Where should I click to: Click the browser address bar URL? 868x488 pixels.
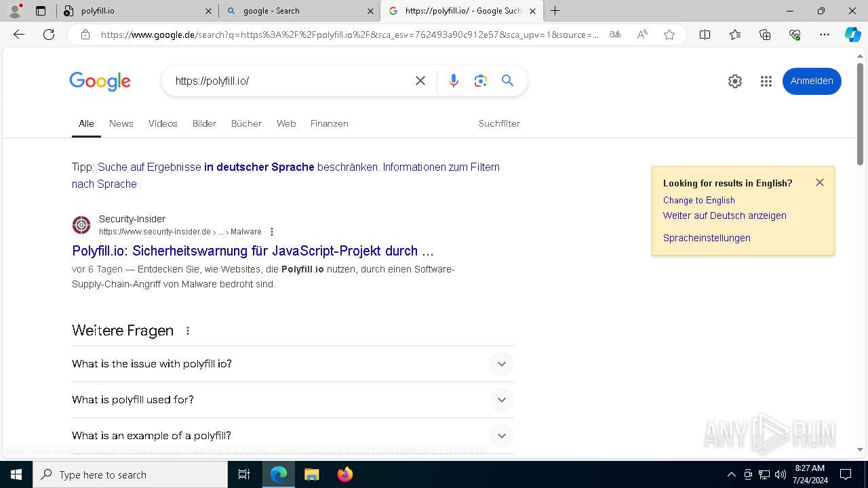(349, 35)
